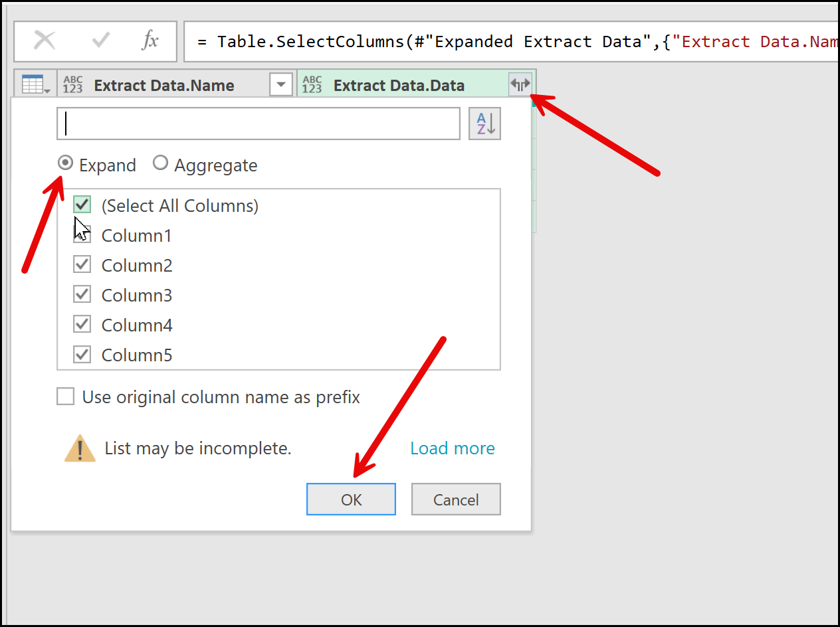The height and width of the screenshot is (627, 840).
Task: Enable Use original column name as prefix
Action: (66, 397)
